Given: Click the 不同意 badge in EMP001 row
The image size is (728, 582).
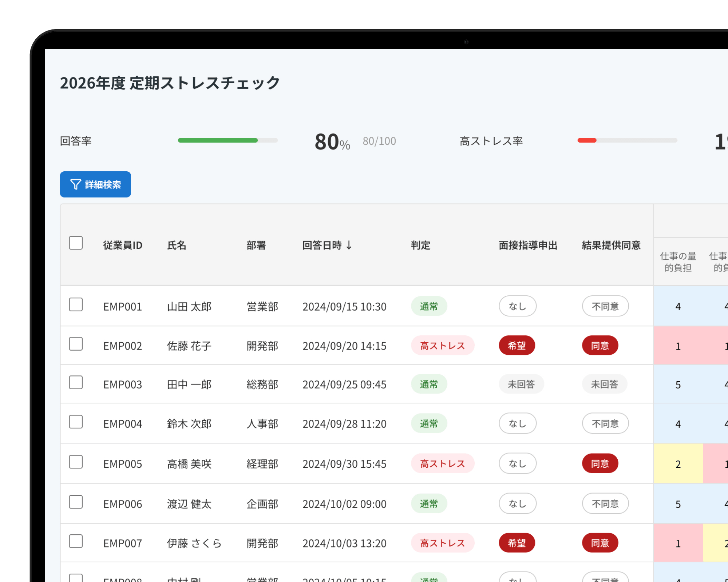Looking at the screenshot, I should tap(605, 306).
